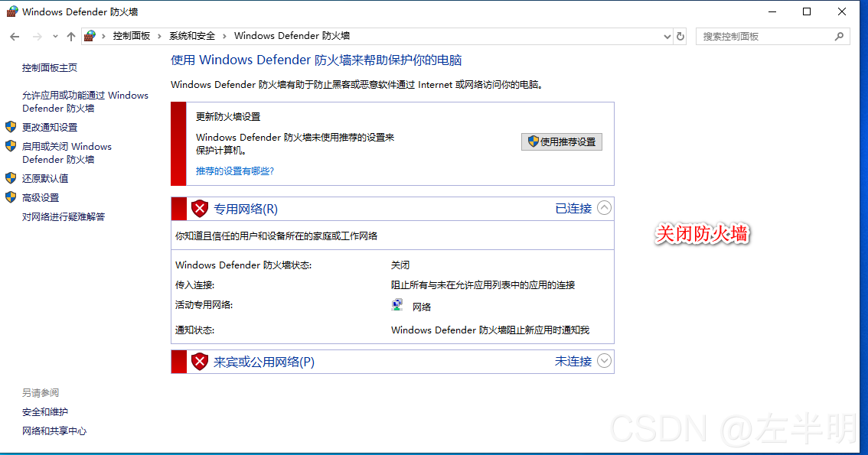The width and height of the screenshot is (868, 455).
Task: Click the 更新防火墙设置 heading text
Action: (x=228, y=117)
